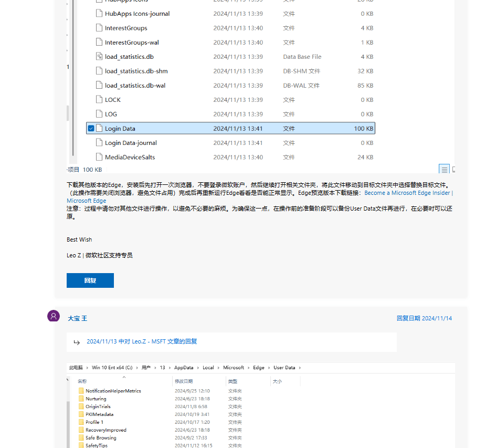Click the Profile 1 folder icon

click(81, 422)
